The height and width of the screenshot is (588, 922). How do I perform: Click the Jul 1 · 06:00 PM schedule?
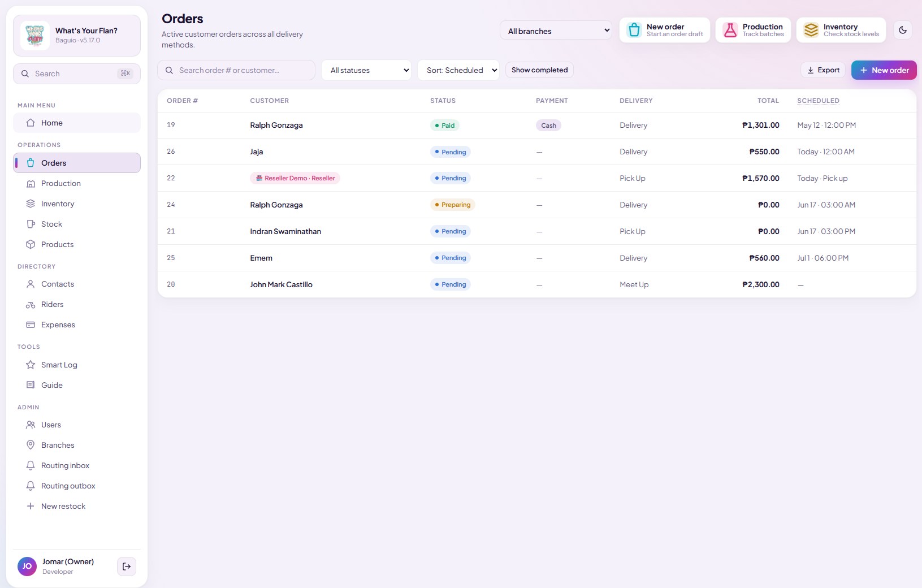(x=823, y=258)
